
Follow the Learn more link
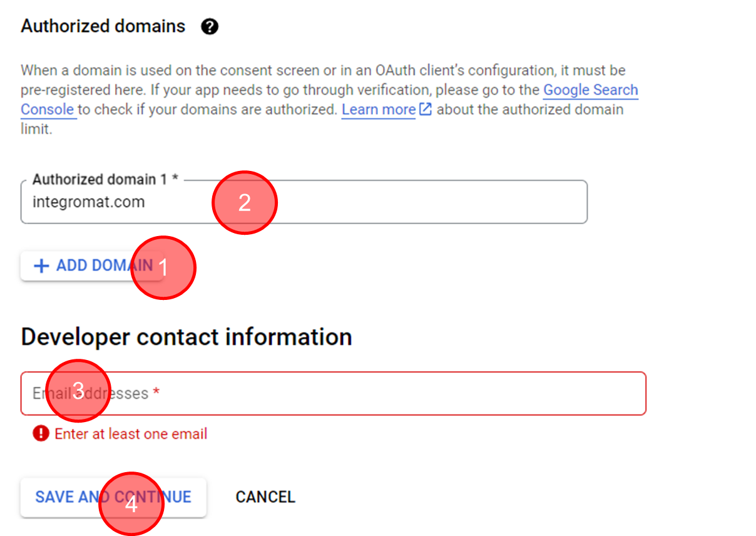(x=379, y=110)
